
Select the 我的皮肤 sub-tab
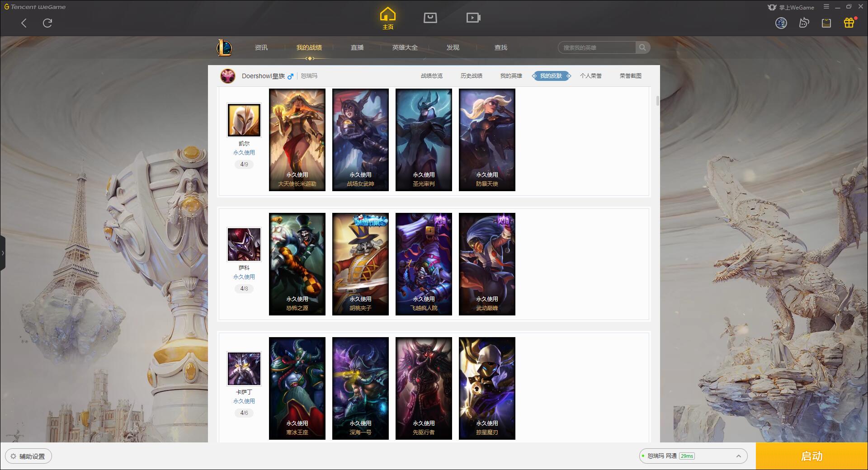click(551, 76)
